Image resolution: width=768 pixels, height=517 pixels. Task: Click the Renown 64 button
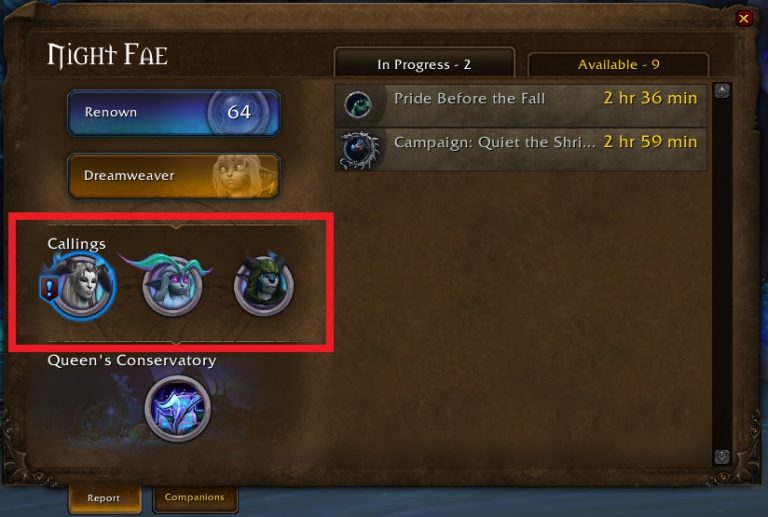174,113
